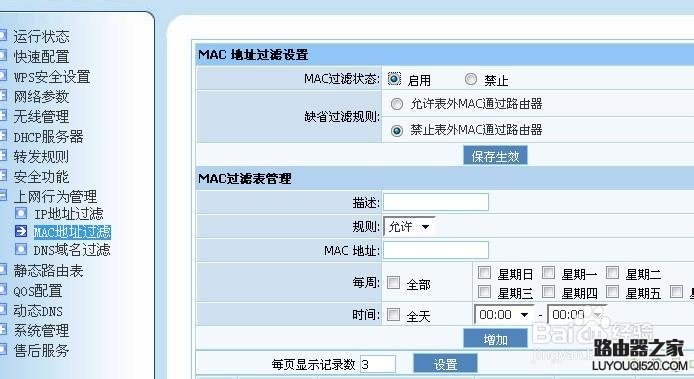694x379 pixels.
Task: Click the icon beside IP地址过滤
Action: tap(21, 213)
